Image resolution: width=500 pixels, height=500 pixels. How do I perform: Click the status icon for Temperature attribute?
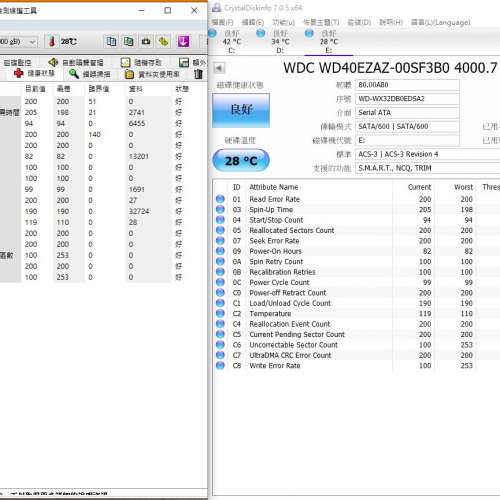(220, 313)
